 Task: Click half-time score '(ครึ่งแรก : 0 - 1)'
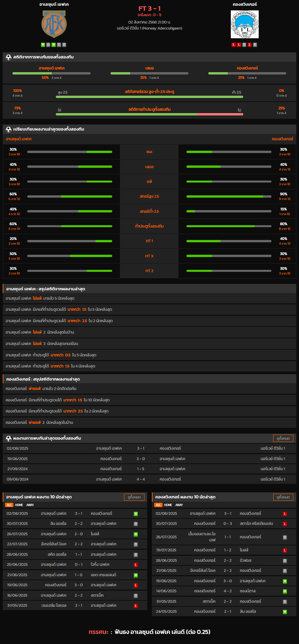coord(149,15)
